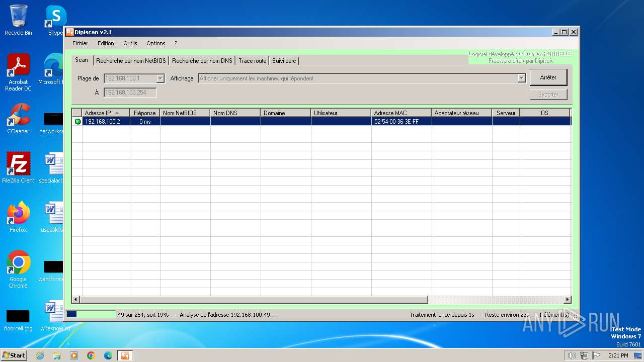The height and width of the screenshot is (362, 644).
Task: Select the Scan tab
Action: [82, 60]
